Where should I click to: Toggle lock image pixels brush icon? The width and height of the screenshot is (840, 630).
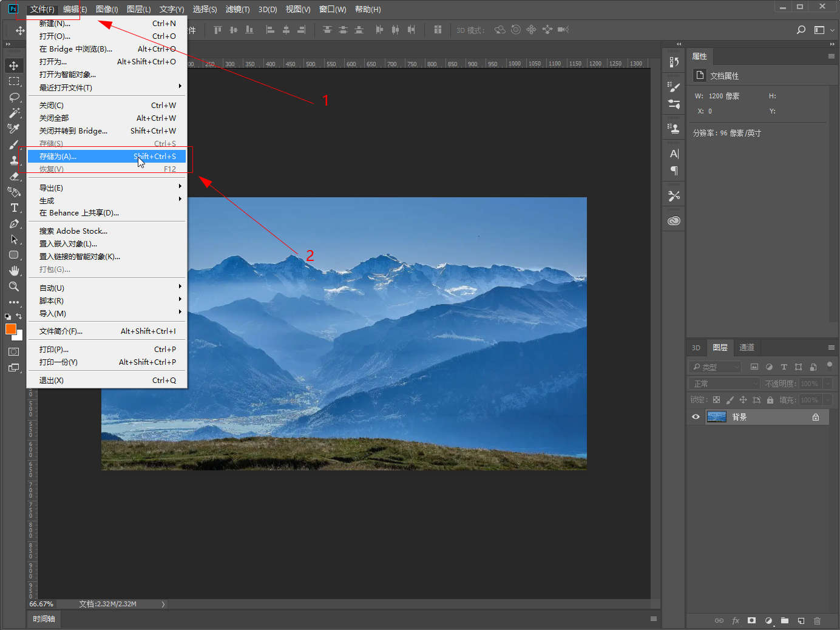point(730,400)
